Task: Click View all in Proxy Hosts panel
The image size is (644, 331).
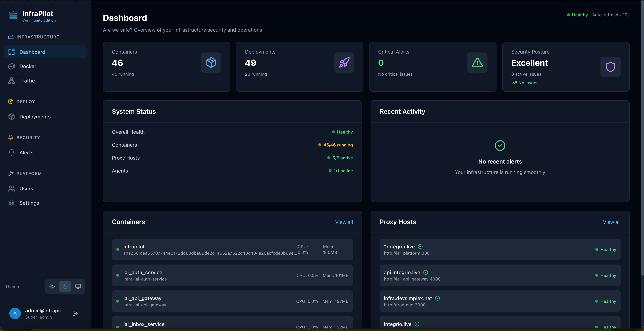Action: [611, 222]
